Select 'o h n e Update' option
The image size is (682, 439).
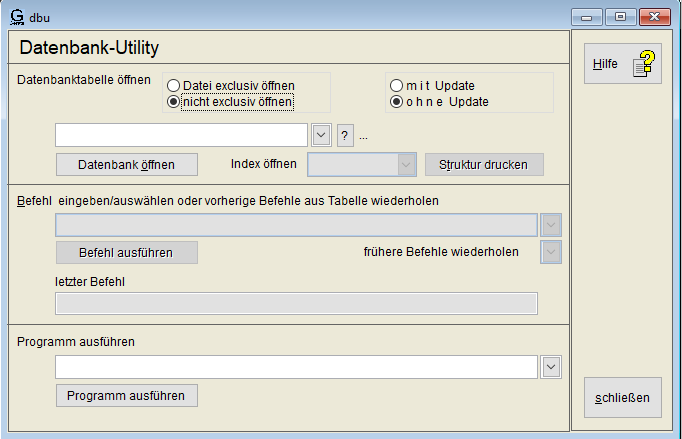(x=397, y=101)
